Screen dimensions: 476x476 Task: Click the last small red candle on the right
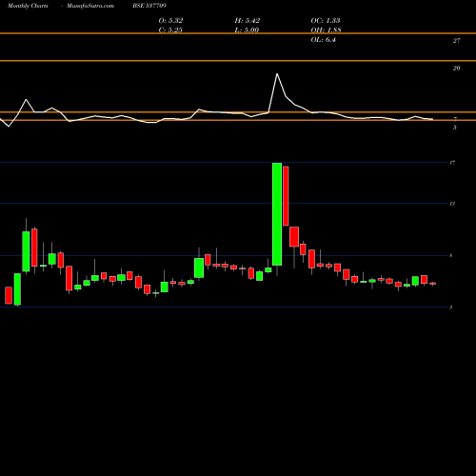(433, 284)
